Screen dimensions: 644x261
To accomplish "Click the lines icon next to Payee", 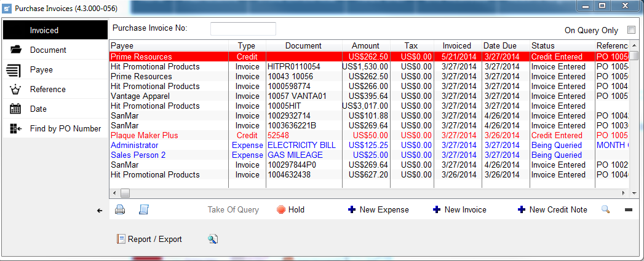I will pos(14,70).
